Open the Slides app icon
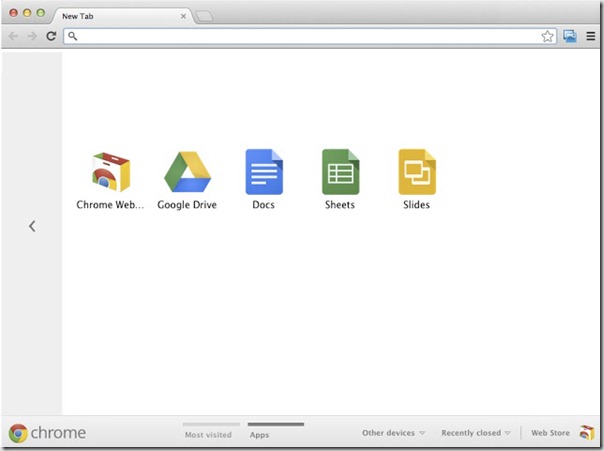This screenshot has height=451, width=604. tap(417, 172)
